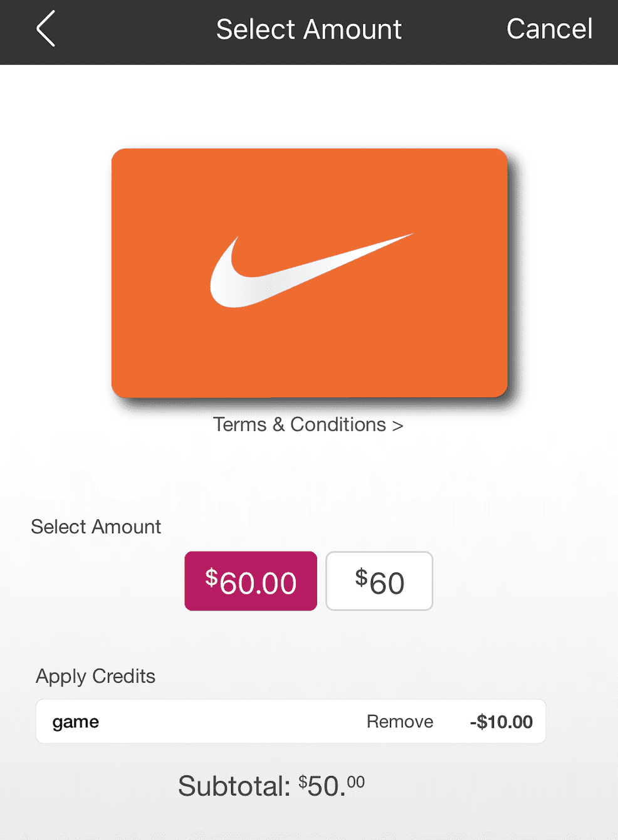Tap the 'game' credit name
Image resolution: width=618 pixels, height=840 pixels.
coord(76,722)
